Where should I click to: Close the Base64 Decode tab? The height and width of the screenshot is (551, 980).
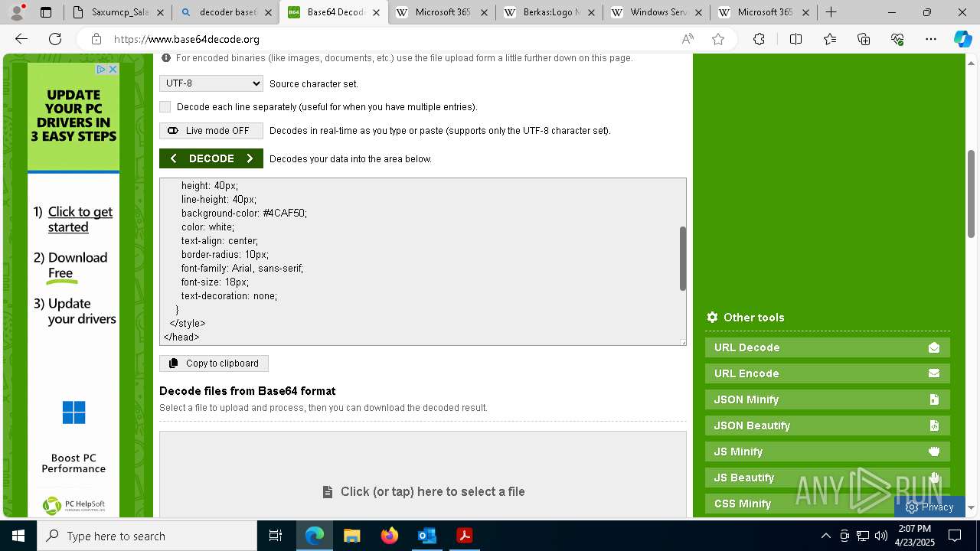[x=376, y=12]
